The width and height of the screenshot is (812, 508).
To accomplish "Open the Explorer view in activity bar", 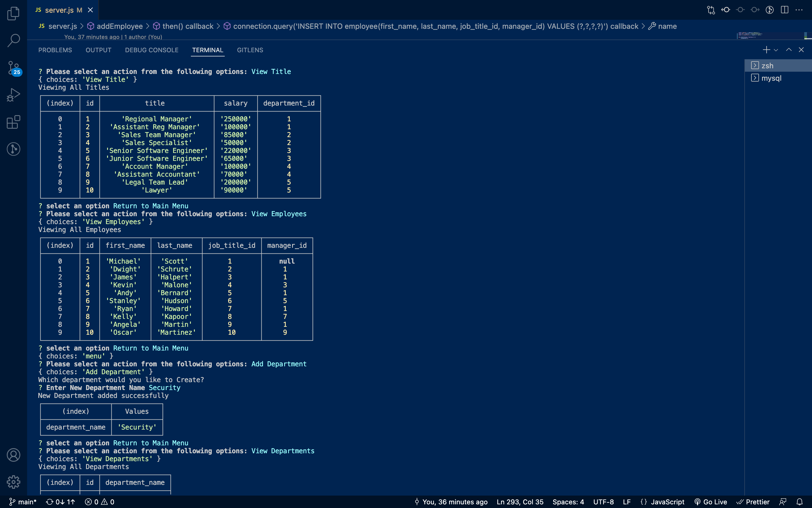I will [x=14, y=14].
